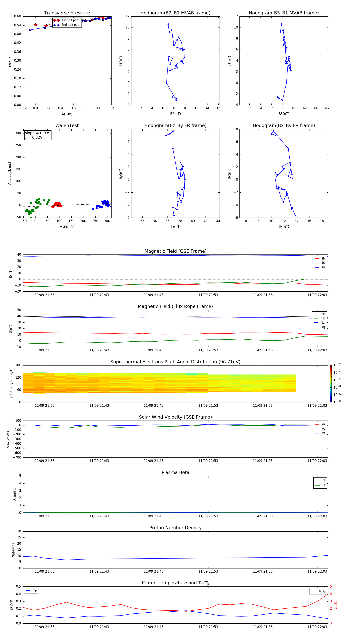Select the β entry below βp in legend
Image resolution: width=351 pixels, height=644 pixels.
pyautogui.click(x=320, y=485)
